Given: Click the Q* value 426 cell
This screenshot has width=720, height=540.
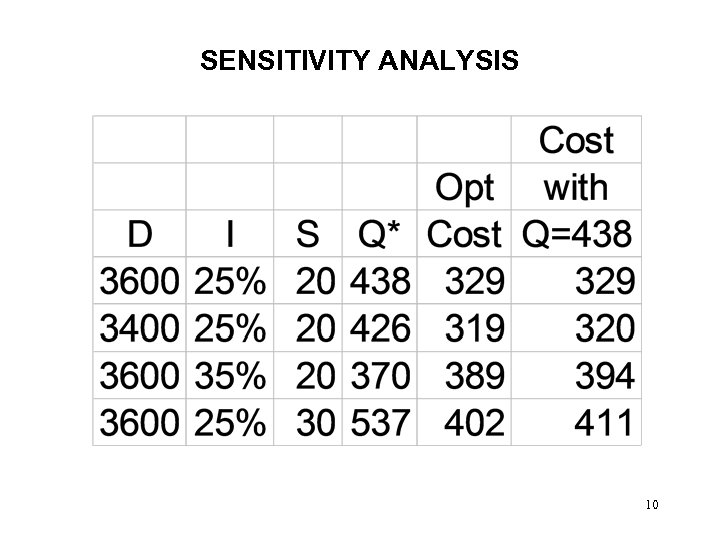Looking at the screenshot, I should pyautogui.click(x=380, y=329).
